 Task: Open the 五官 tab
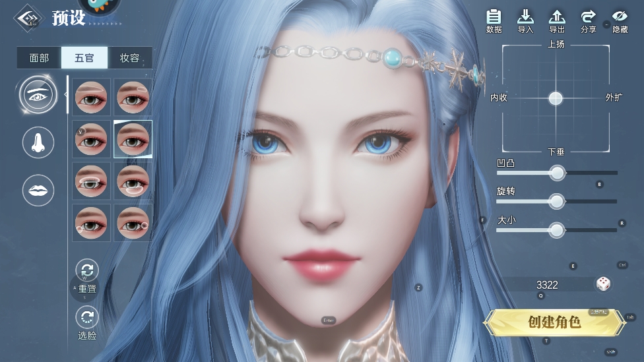point(84,58)
